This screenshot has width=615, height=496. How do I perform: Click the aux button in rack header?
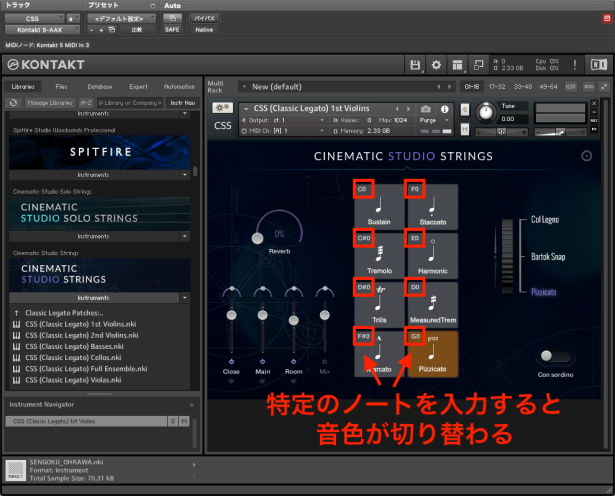[x=588, y=87]
